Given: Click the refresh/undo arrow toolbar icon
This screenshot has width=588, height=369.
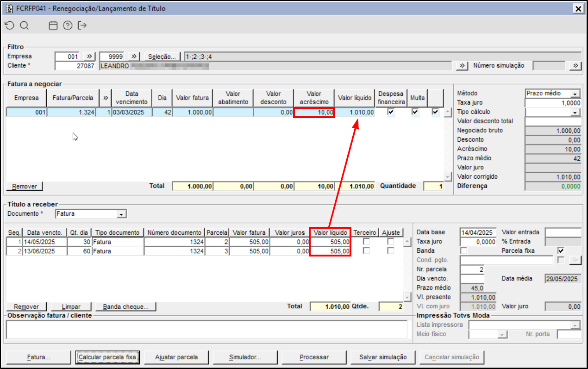Looking at the screenshot, I should 9,25.
